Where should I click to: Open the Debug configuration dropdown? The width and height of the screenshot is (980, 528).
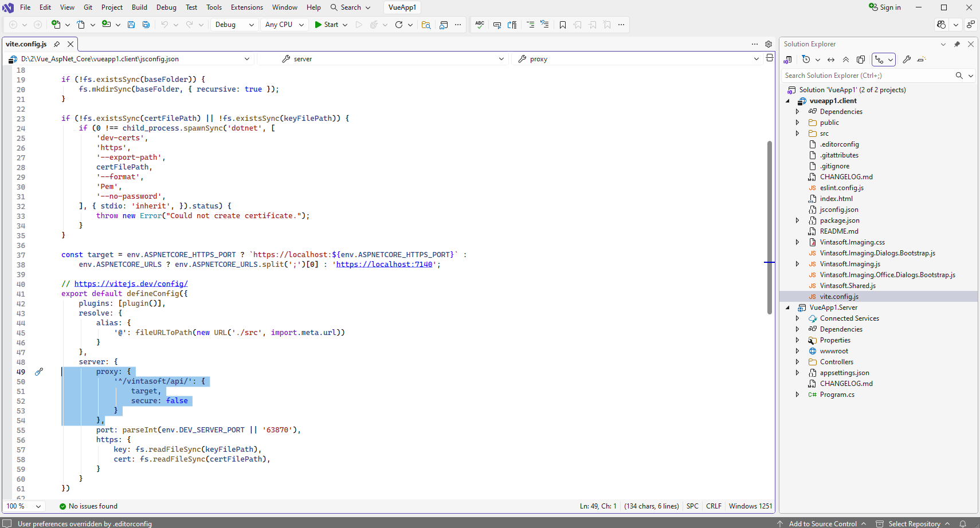point(234,25)
